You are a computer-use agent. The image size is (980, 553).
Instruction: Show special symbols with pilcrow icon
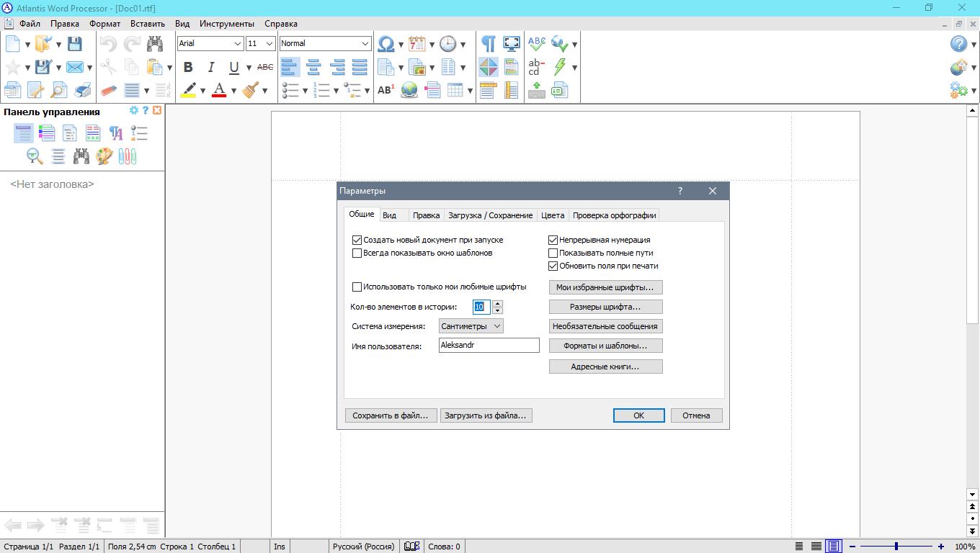pyautogui.click(x=489, y=44)
